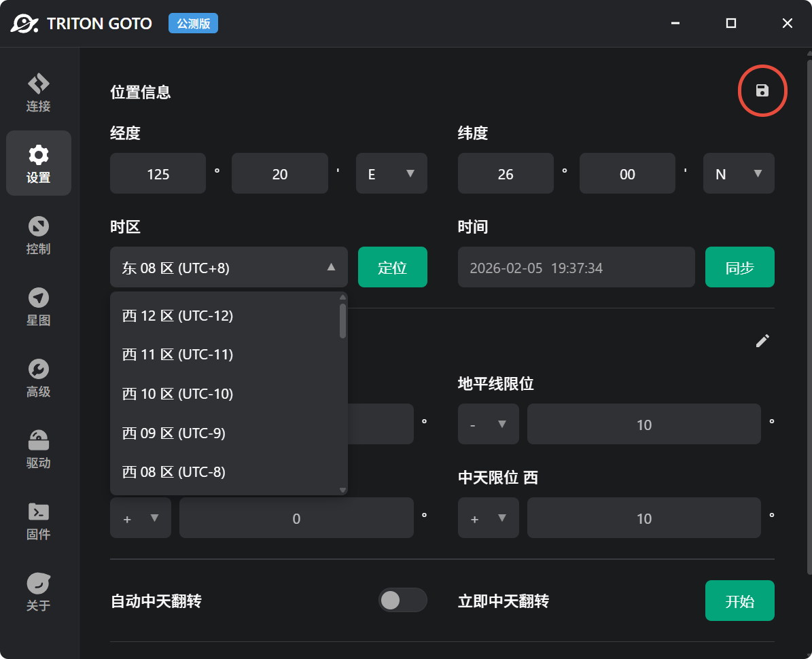Open the 地平线限位 sign selector
Viewport: 812px width, 659px height.
[488, 424]
